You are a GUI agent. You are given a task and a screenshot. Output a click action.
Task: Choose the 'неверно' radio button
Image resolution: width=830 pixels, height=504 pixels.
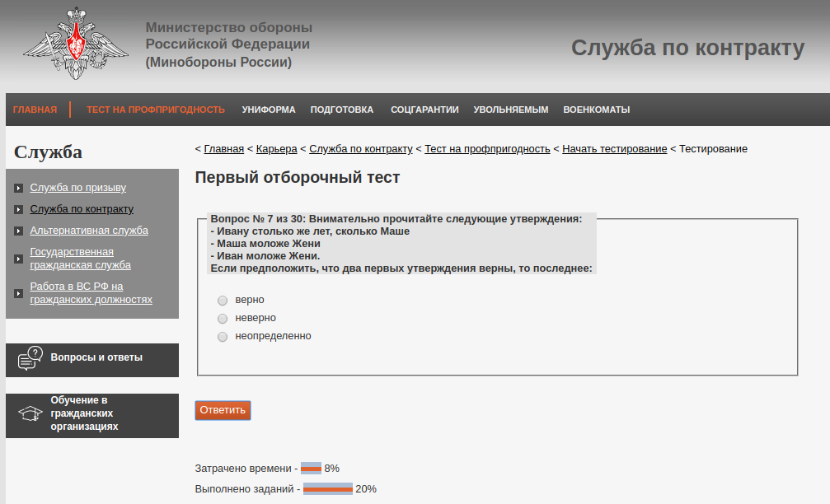click(222, 318)
